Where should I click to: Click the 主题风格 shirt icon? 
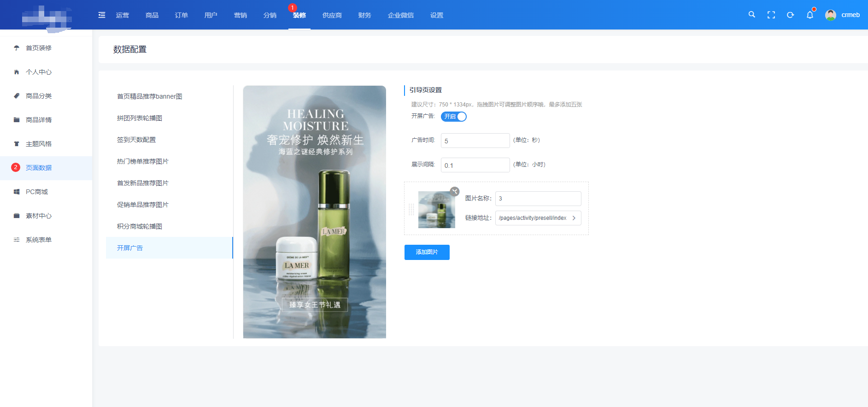pyautogui.click(x=17, y=144)
